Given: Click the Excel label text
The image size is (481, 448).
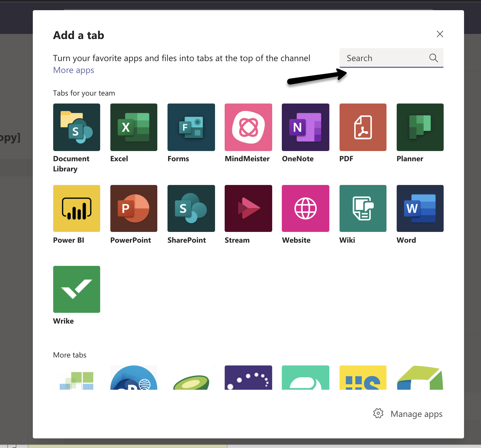Looking at the screenshot, I should 119,159.
